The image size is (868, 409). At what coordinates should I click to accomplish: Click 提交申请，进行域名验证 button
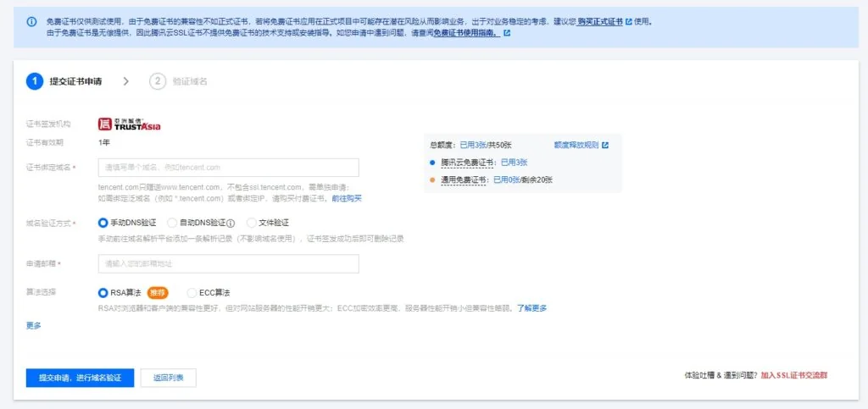click(x=80, y=378)
